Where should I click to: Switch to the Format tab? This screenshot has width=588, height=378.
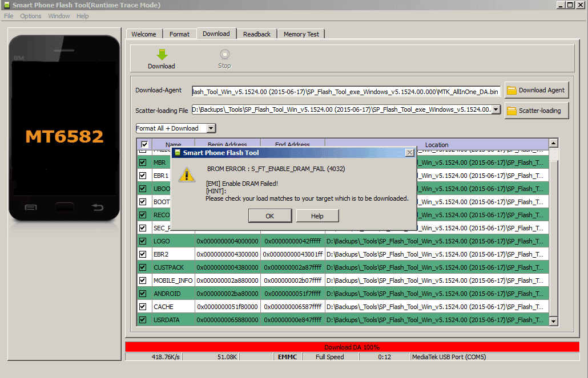pyautogui.click(x=179, y=34)
